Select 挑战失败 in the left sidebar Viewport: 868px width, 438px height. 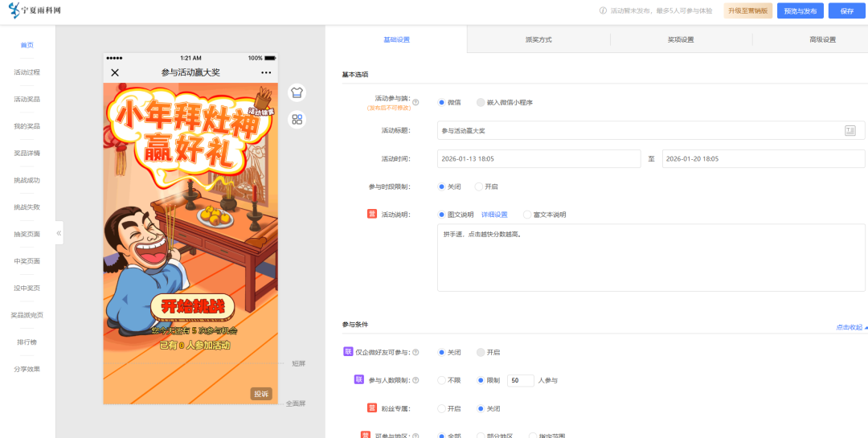27,207
